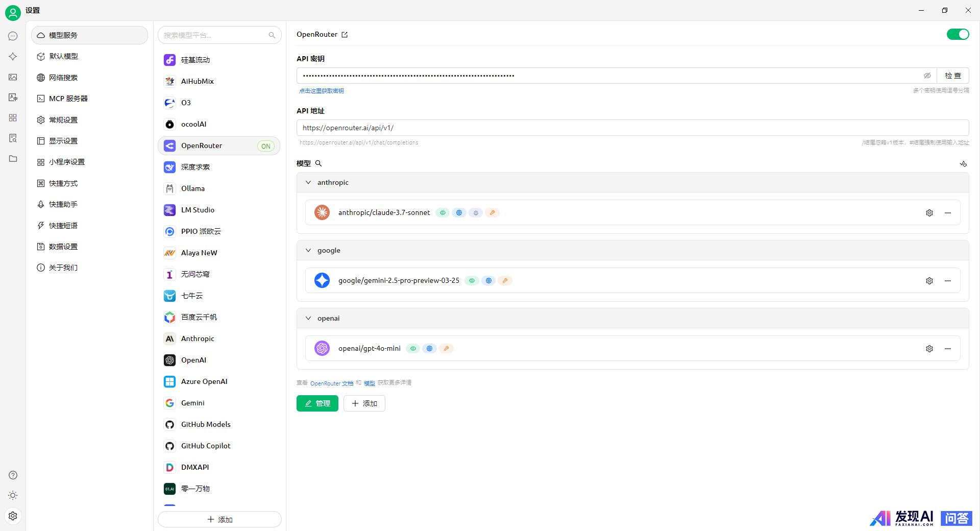
Task: Select Azure OpenAI provider
Action: point(219,382)
